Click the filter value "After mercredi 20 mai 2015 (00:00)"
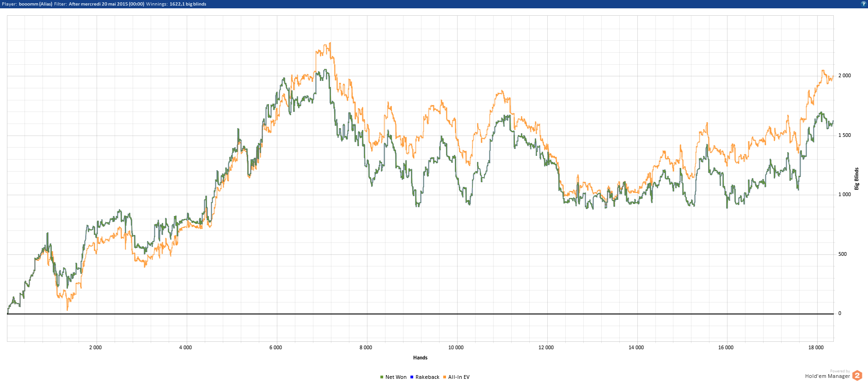This screenshot has width=868, height=383. (x=106, y=4)
